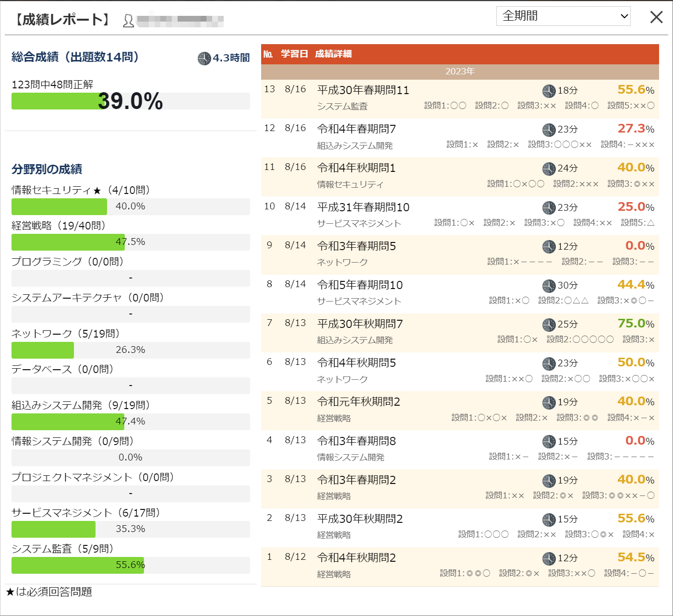Click the 令和4年秋期問5 exam title
The width and height of the screenshot is (673, 616).
pyautogui.click(x=356, y=363)
